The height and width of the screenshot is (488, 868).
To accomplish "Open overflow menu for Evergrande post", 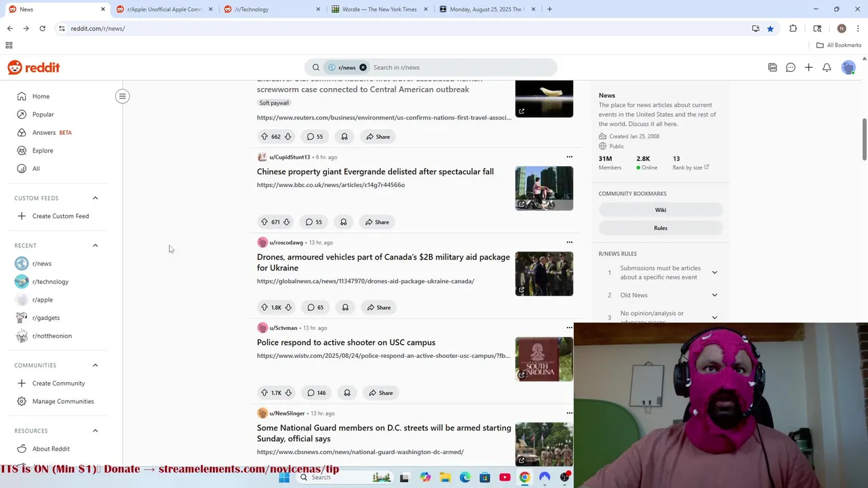I will pos(569,157).
